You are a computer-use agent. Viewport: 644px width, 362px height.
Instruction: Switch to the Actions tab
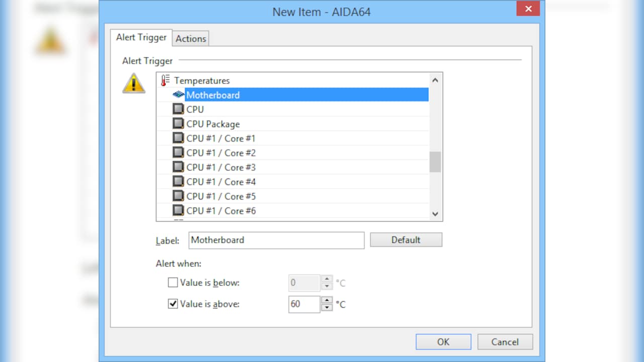(x=191, y=39)
